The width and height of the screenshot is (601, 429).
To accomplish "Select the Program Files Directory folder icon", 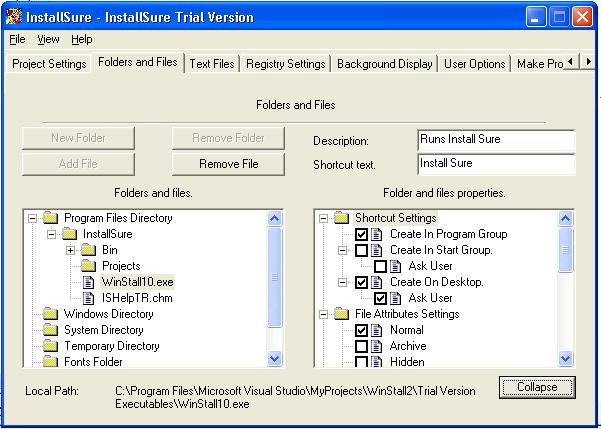I will (50, 218).
